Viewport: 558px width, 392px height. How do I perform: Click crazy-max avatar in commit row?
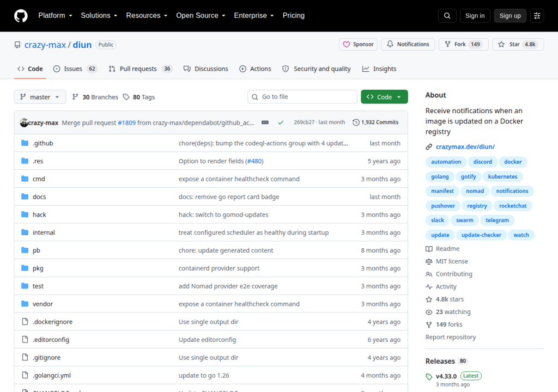(x=24, y=122)
